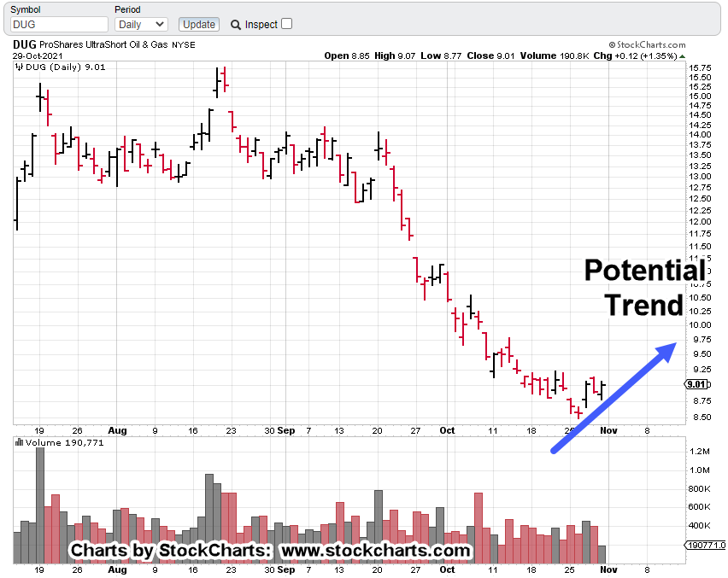Click the 15.75 level on price axis
Screen dimensions: 728x578
tap(701, 67)
